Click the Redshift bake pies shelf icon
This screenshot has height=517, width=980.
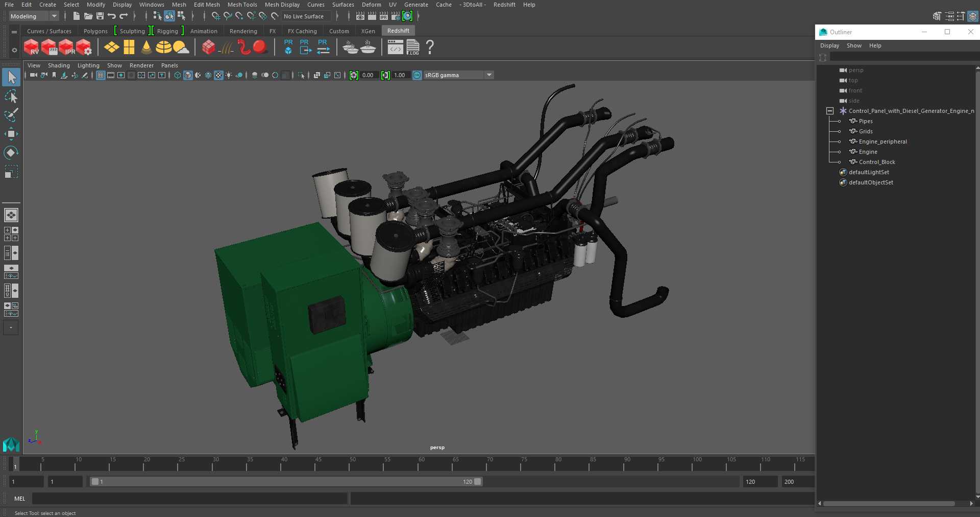(350, 48)
